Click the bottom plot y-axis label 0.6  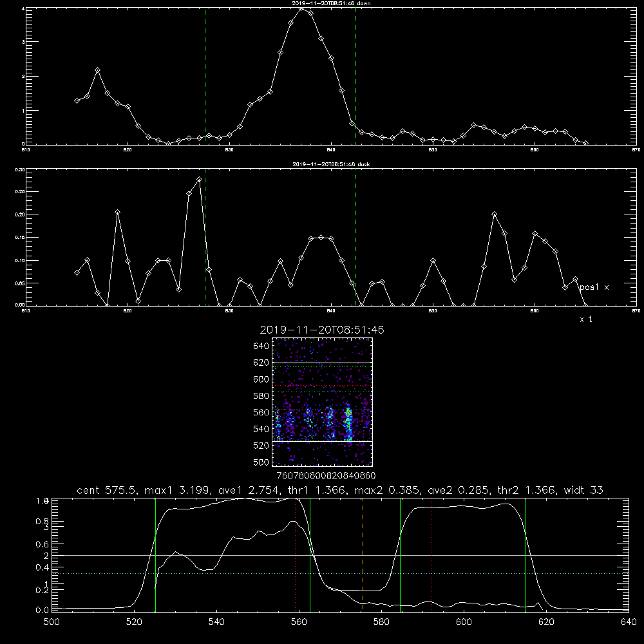(x=42, y=544)
